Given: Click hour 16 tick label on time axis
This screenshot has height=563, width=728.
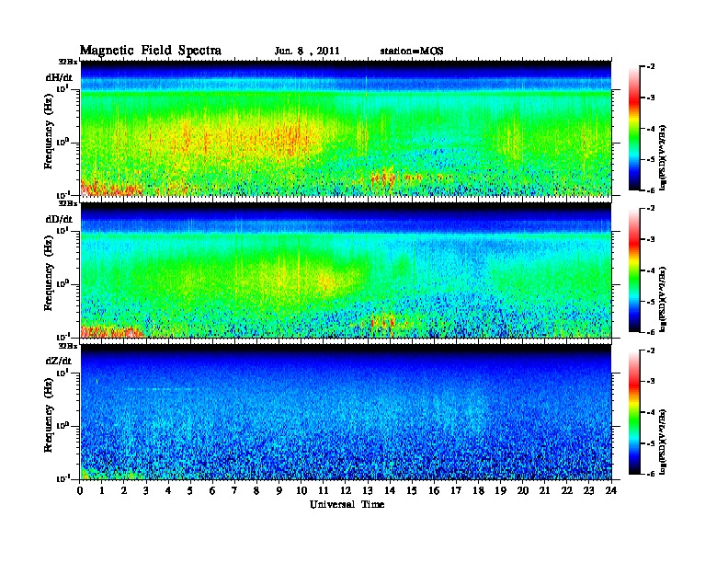Looking at the screenshot, I should click(434, 491).
